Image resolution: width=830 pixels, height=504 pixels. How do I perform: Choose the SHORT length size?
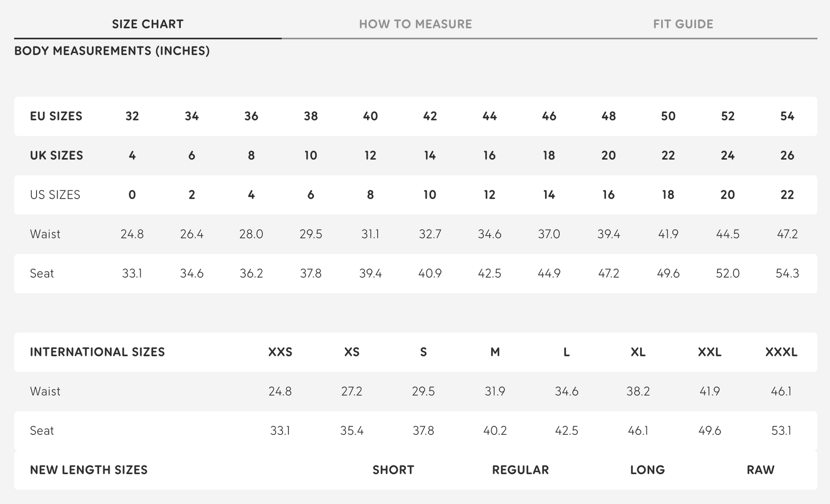coord(393,470)
